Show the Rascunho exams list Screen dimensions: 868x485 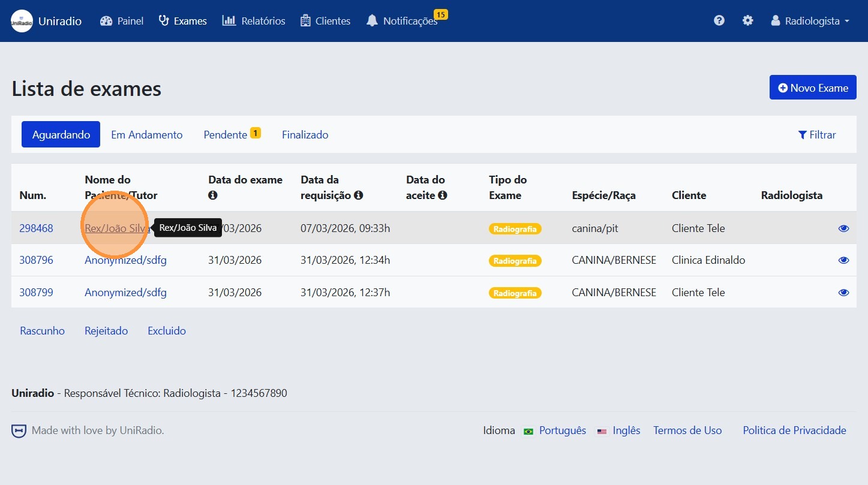pyautogui.click(x=42, y=331)
